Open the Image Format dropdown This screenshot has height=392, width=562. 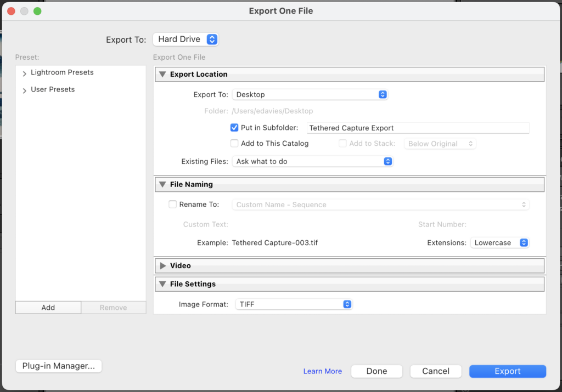click(x=294, y=303)
